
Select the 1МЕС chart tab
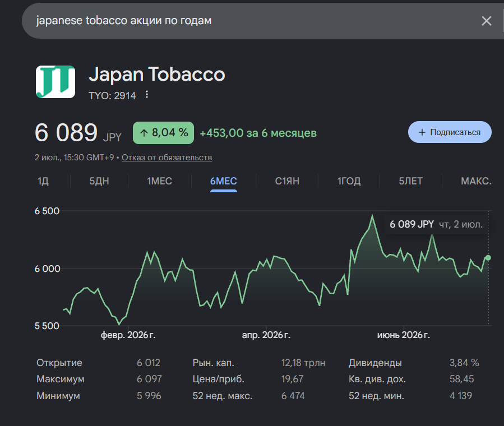[159, 181]
